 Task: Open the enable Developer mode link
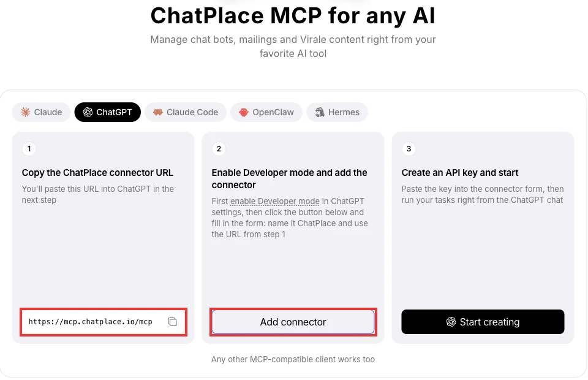(x=275, y=201)
